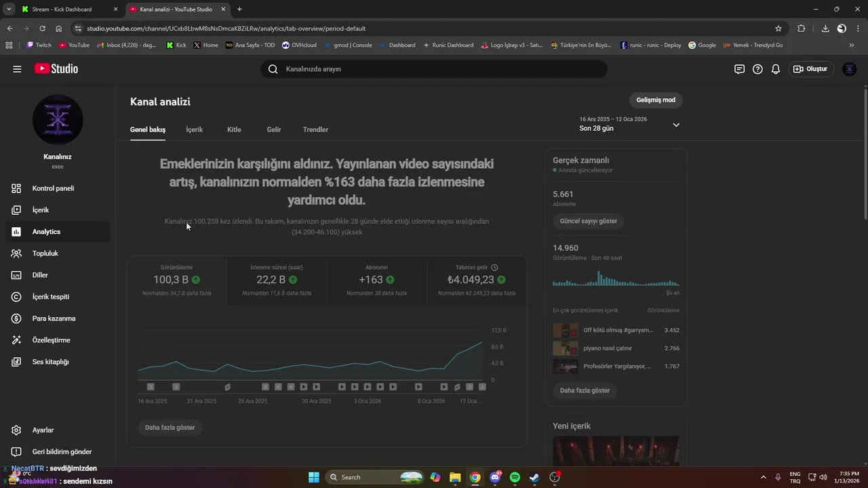868x488 pixels.
Task: Select the Tahmini gelir metric card
Action: coord(477,281)
